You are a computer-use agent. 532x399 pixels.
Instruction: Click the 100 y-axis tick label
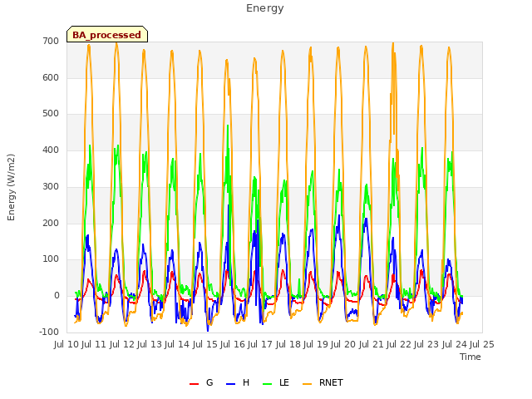click(x=51, y=259)
